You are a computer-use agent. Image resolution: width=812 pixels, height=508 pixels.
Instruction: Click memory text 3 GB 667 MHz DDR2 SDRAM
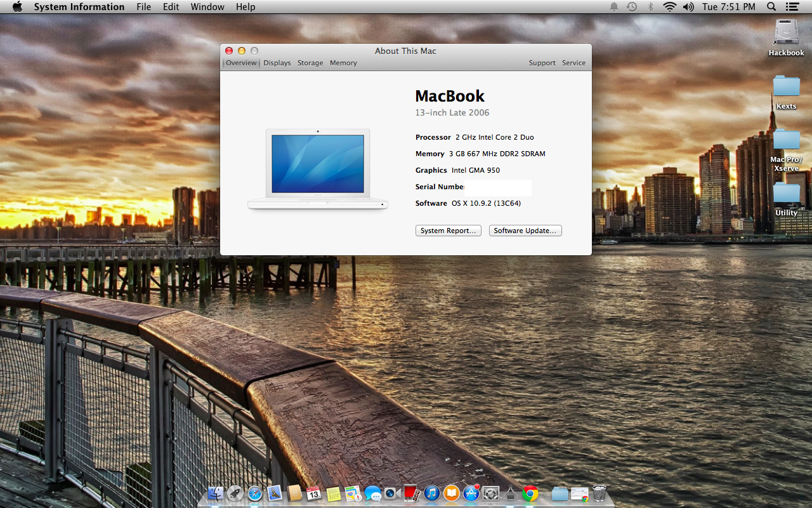tap(497, 154)
